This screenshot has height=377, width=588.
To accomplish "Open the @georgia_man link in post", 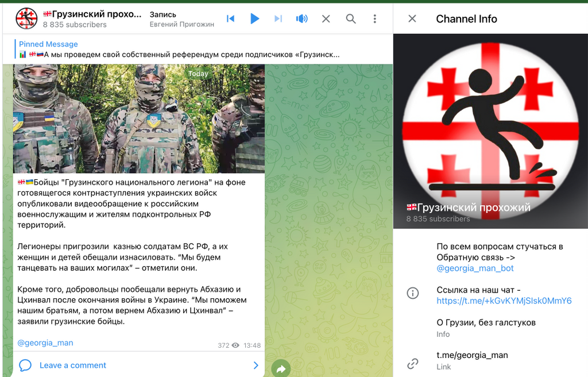I will (45, 343).
